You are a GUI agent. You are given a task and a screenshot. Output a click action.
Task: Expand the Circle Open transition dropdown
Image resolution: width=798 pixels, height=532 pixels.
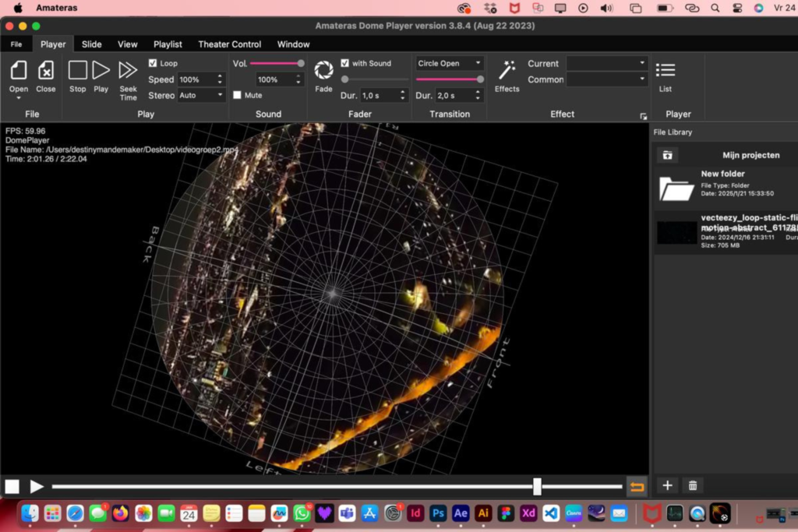[x=450, y=63]
